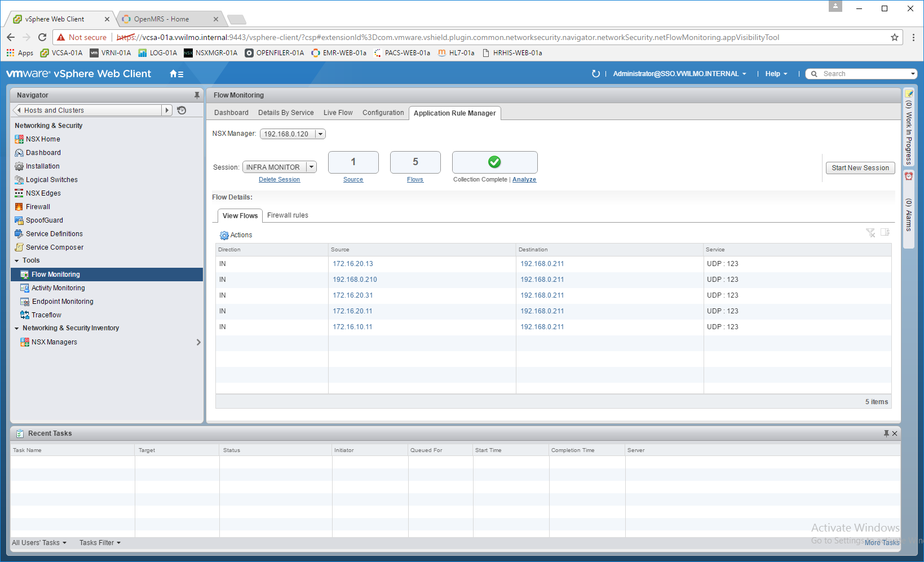Bookmark this page with star icon

click(x=895, y=37)
